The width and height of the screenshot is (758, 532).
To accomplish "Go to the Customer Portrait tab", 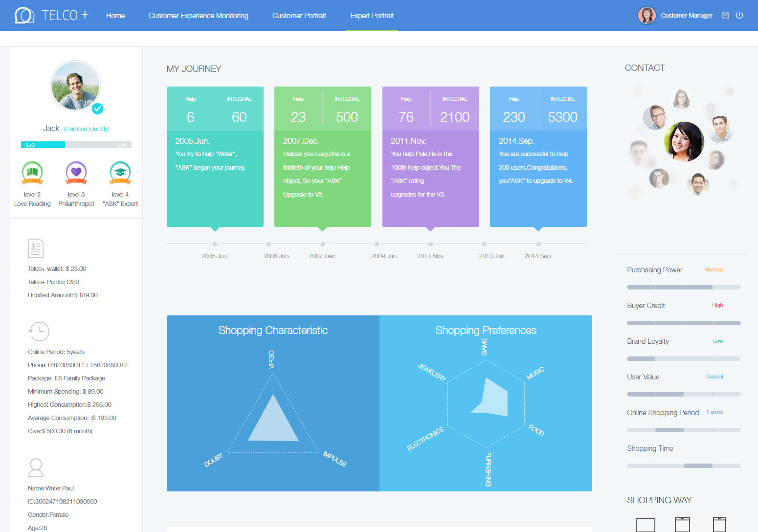I will pyautogui.click(x=299, y=16).
